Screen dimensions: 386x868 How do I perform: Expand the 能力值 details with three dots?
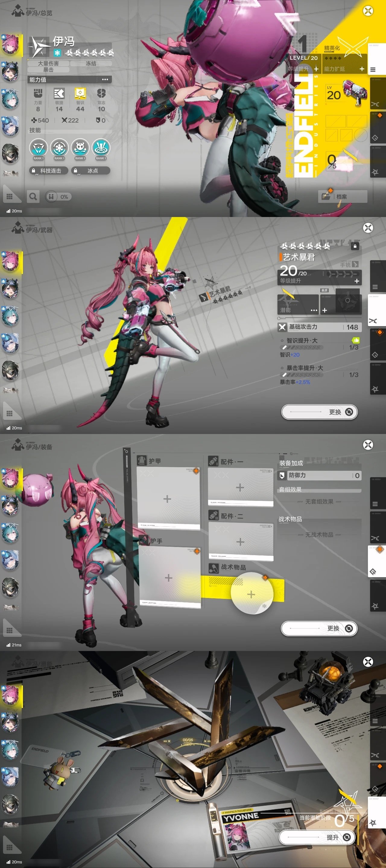tap(105, 80)
